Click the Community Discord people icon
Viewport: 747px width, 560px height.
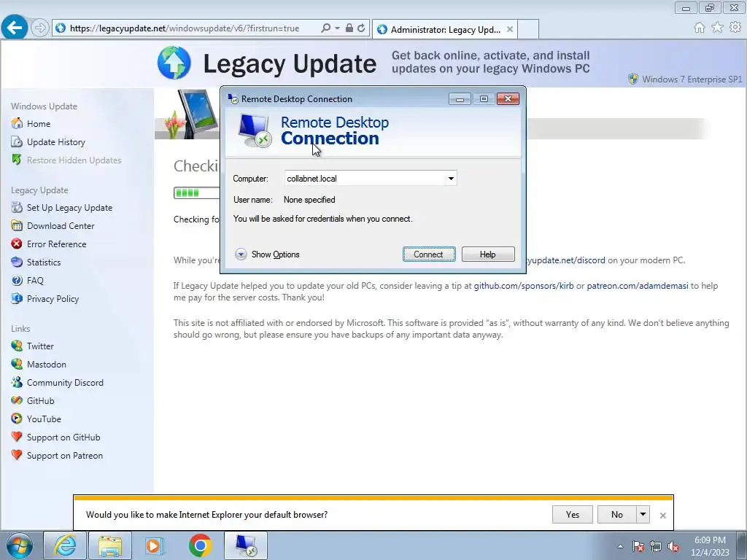click(x=17, y=382)
